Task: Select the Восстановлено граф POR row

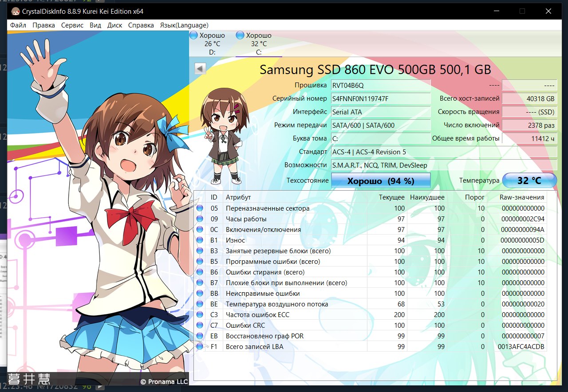Action: click(371, 336)
